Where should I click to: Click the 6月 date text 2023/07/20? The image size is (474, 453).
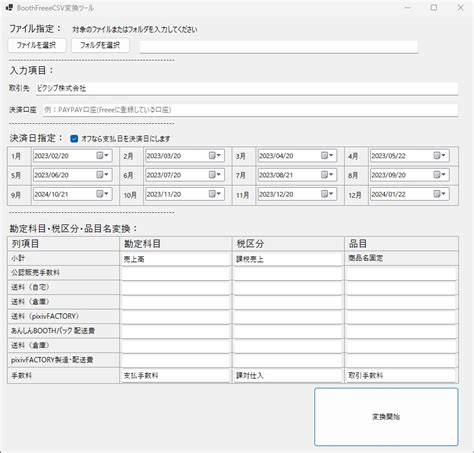pyautogui.click(x=164, y=175)
